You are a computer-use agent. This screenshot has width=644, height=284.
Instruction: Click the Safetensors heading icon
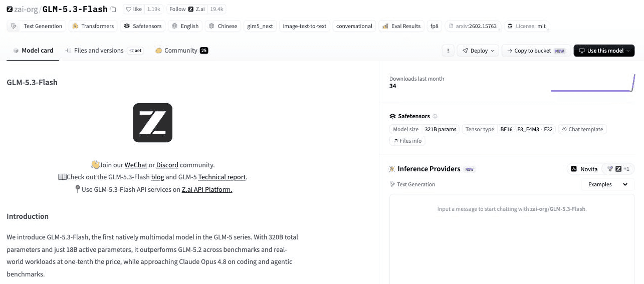(x=392, y=116)
